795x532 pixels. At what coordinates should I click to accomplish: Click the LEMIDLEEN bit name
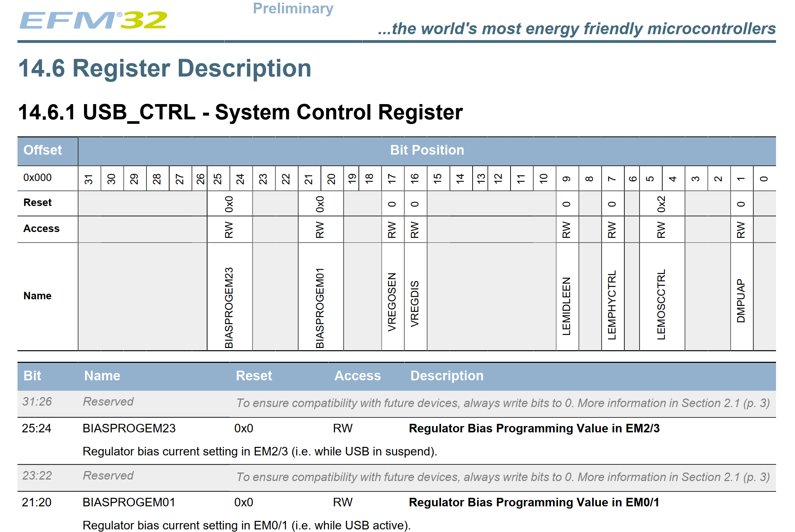[566, 306]
